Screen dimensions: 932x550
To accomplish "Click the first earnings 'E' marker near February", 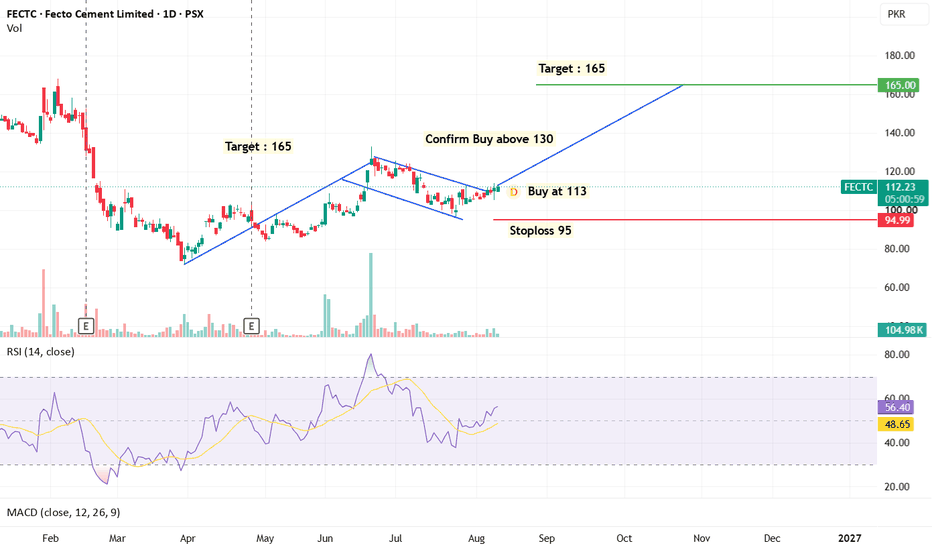I will [x=86, y=326].
